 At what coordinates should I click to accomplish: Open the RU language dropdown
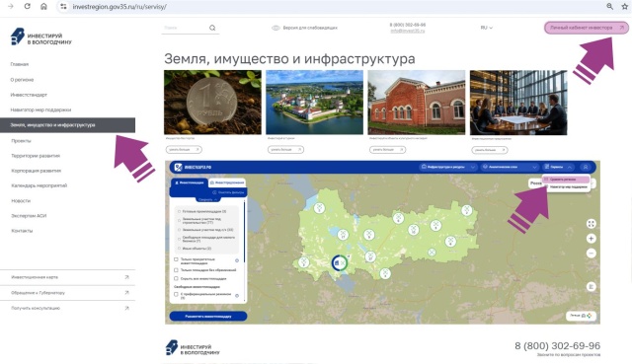point(487,28)
